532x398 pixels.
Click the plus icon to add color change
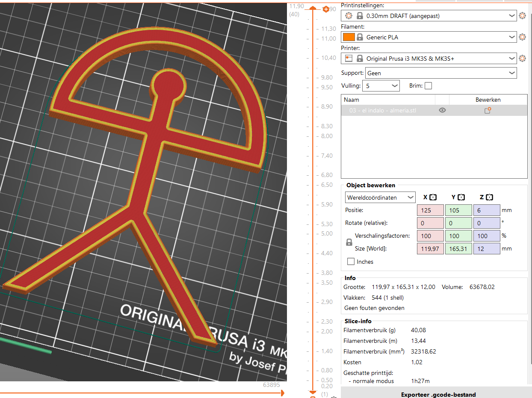pyautogui.click(x=326, y=9)
